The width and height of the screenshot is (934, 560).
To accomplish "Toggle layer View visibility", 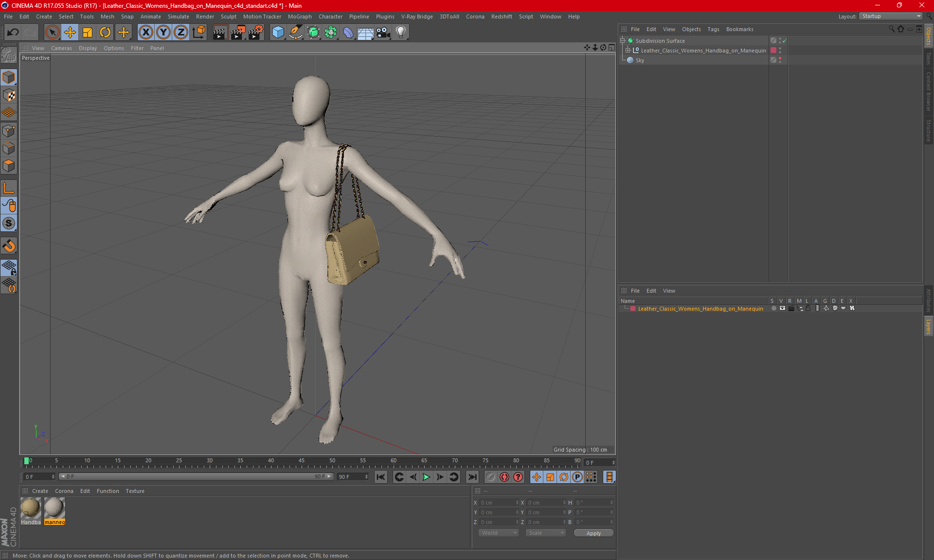I will pos(782,308).
